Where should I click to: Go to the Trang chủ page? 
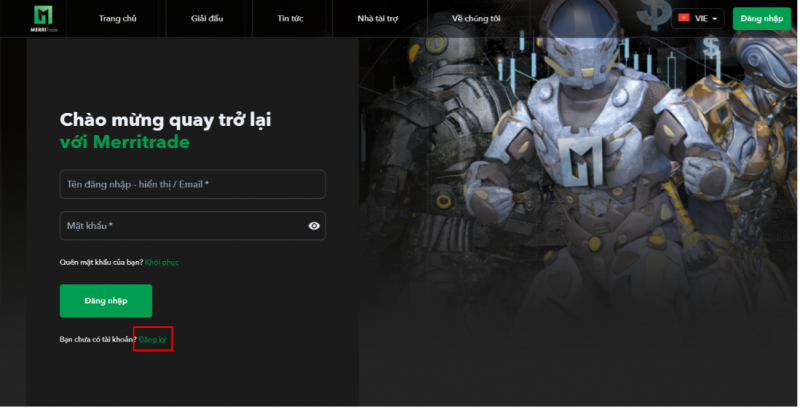117,18
